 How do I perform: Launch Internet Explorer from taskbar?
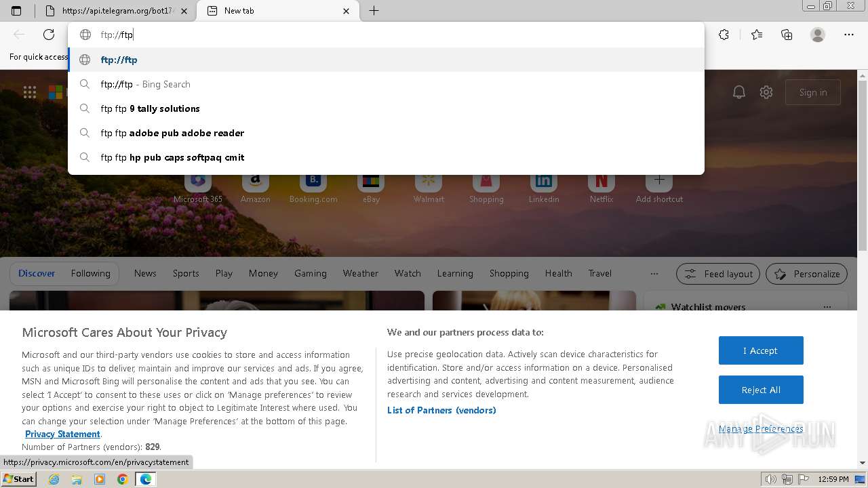pyautogui.click(x=54, y=479)
